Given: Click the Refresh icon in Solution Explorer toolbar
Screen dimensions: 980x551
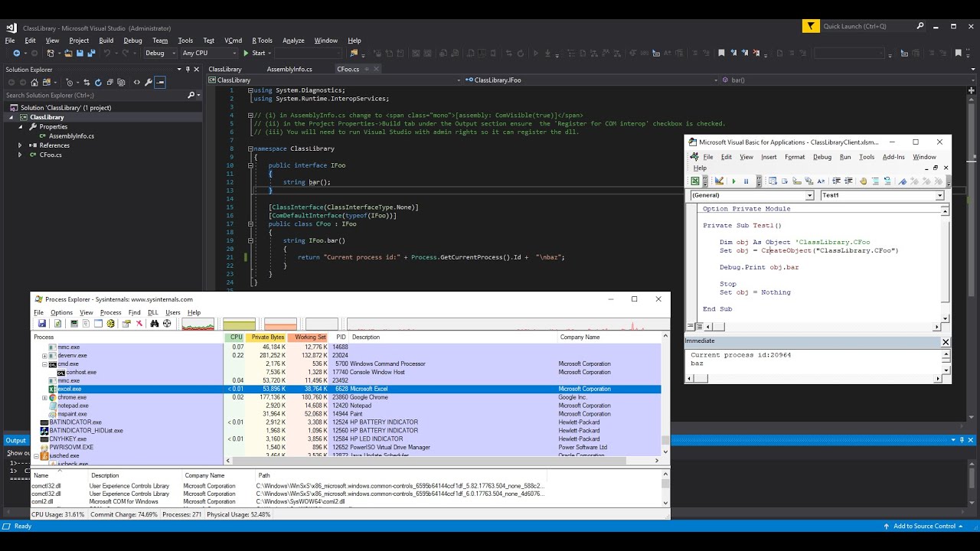Looking at the screenshot, I should (x=97, y=82).
